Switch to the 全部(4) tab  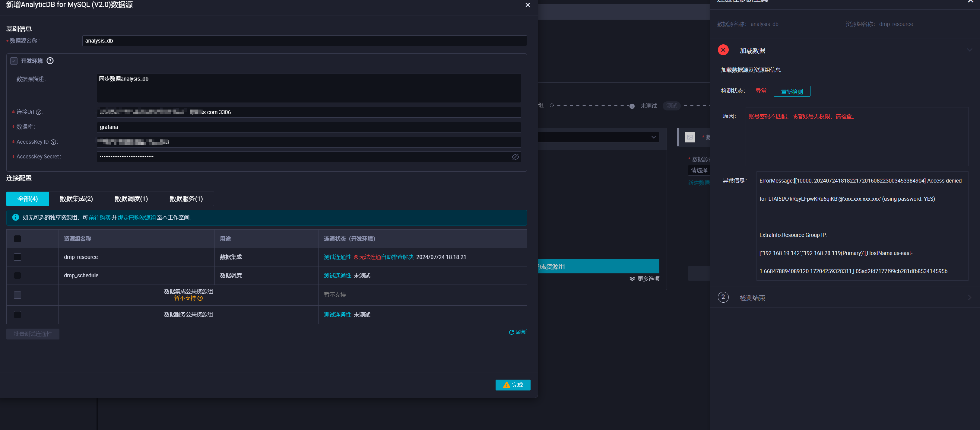pos(28,199)
